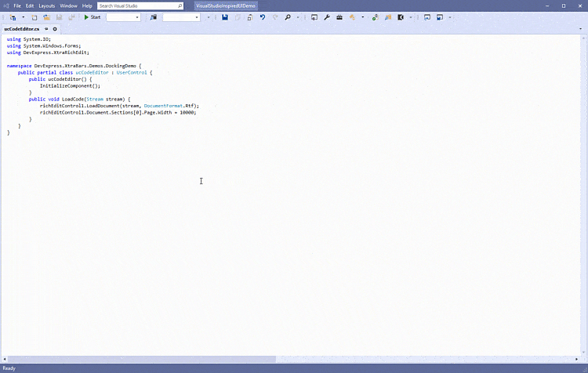588x373 pixels.
Task: Click the Search Visual Studio field
Action: pos(140,5)
